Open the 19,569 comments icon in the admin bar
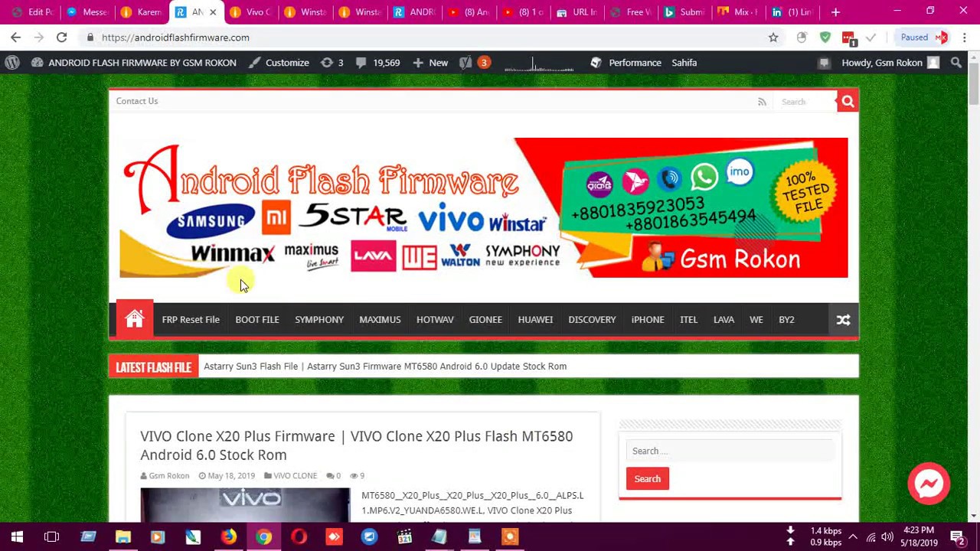Image resolution: width=980 pixels, height=551 pixels. point(379,63)
